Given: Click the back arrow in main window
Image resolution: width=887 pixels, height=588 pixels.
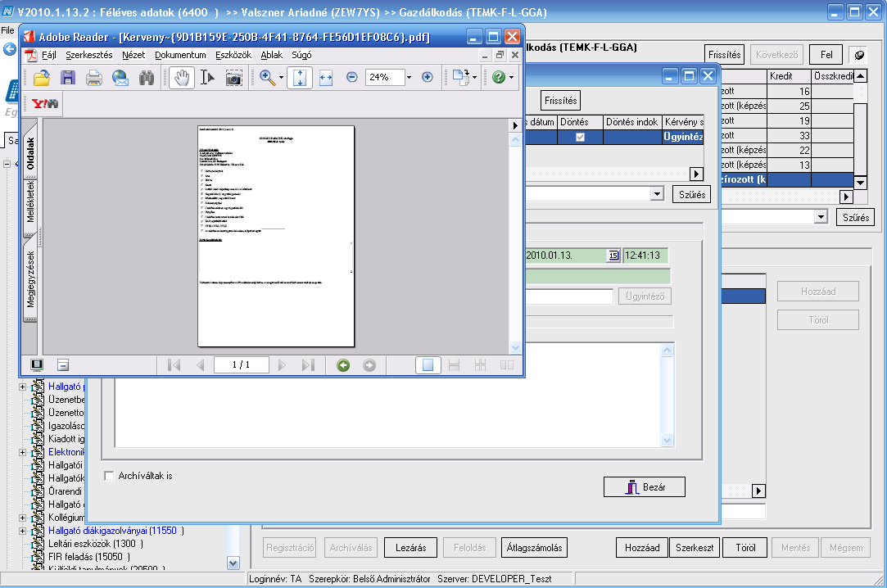Looking at the screenshot, I should [10, 49].
